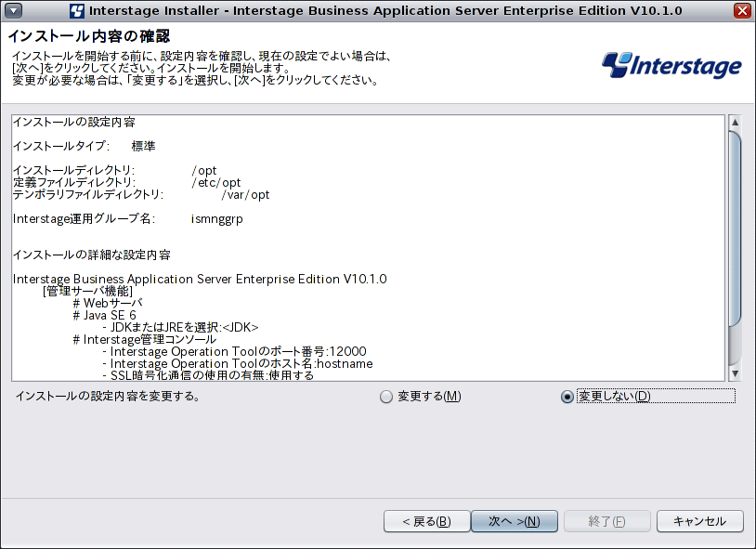Click the インストールタイプ: 標準 line
The width and height of the screenshot is (756, 549).
pos(85,146)
